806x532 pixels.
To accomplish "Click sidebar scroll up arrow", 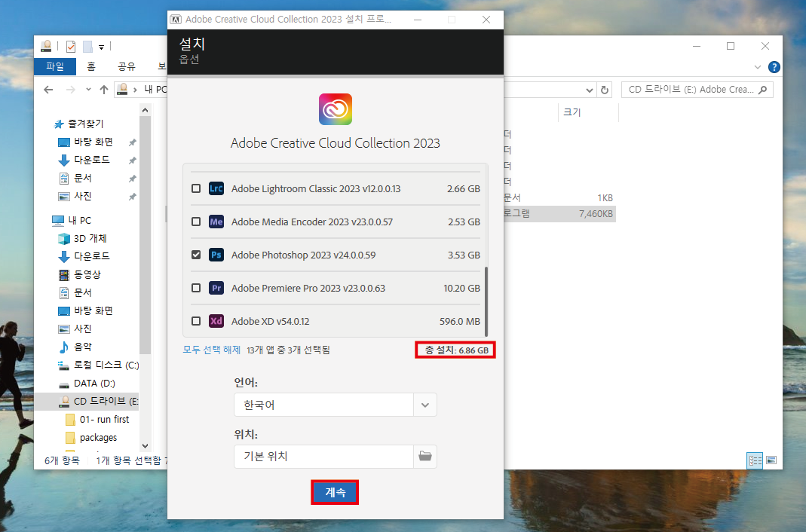I will pos(145,110).
